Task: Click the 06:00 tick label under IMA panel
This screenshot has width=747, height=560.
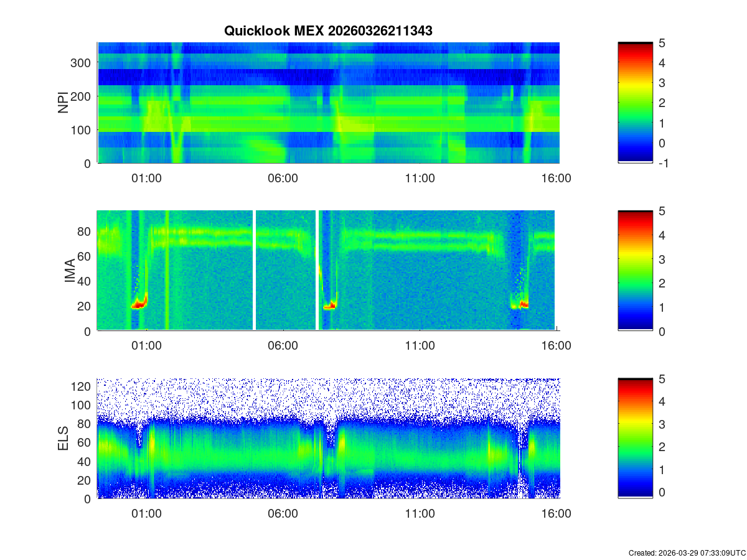Action: click(x=283, y=347)
